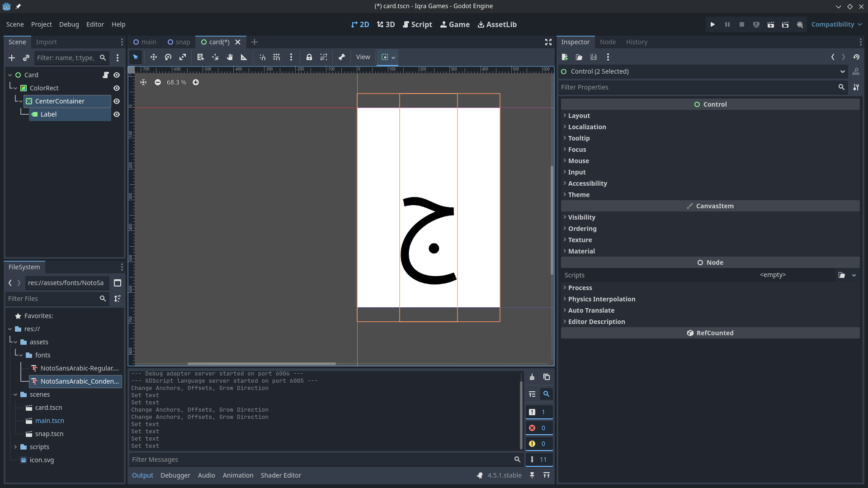Screen dimensions: 868x488
Task: Switch to the Script workspace
Action: tap(417, 24)
